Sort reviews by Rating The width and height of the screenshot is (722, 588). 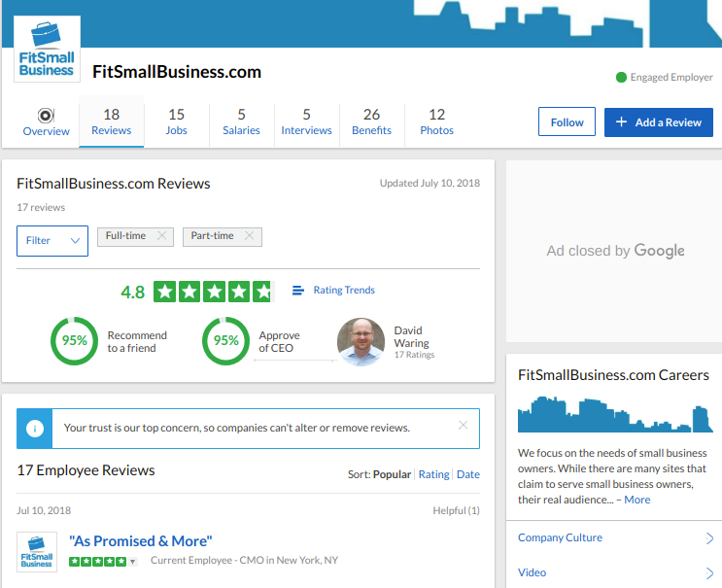[433, 474]
